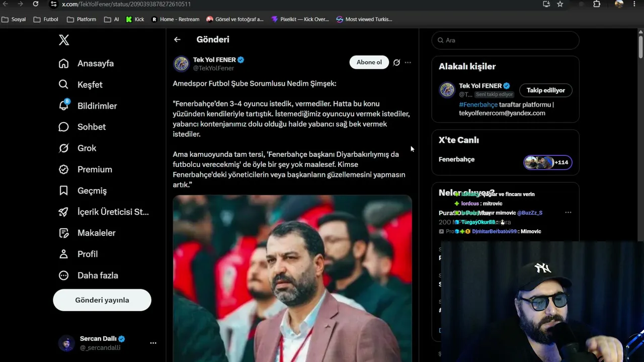
Task: Select the Premium menu label
Action: click(95, 169)
